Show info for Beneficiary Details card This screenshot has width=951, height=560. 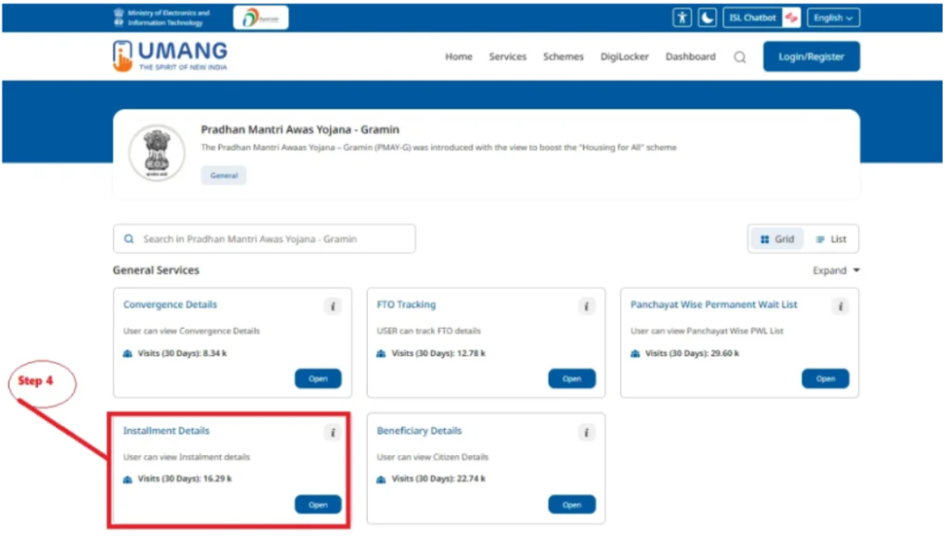click(x=586, y=433)
